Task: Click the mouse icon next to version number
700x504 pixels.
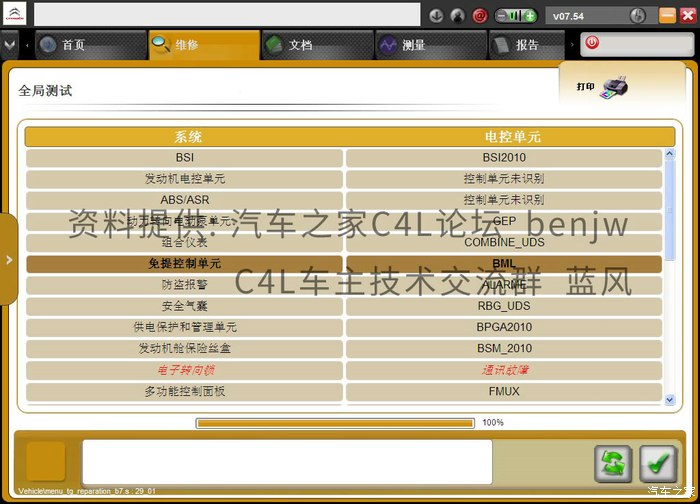Action: click(638, 16)
